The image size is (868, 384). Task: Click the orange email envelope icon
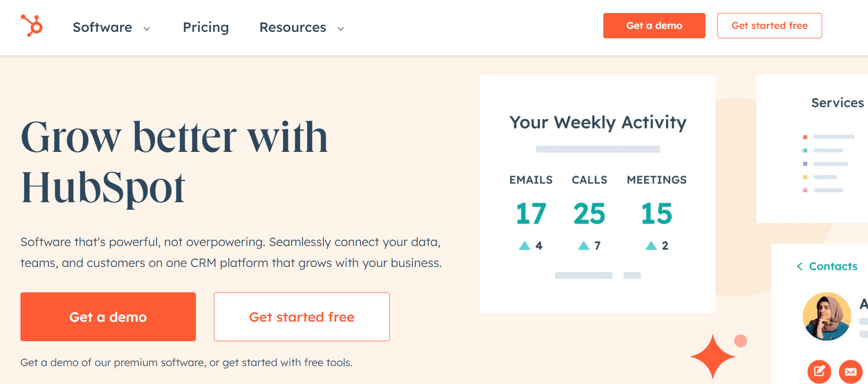click(851, 372)
